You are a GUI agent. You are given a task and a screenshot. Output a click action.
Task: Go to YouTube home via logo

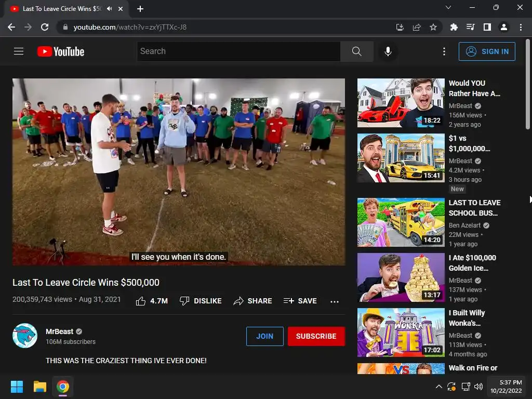[61, 51]
